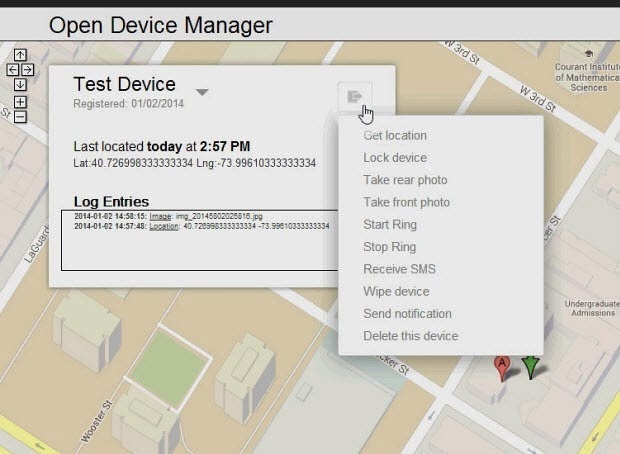Open the Image log entry link

(x=160, y=216)
